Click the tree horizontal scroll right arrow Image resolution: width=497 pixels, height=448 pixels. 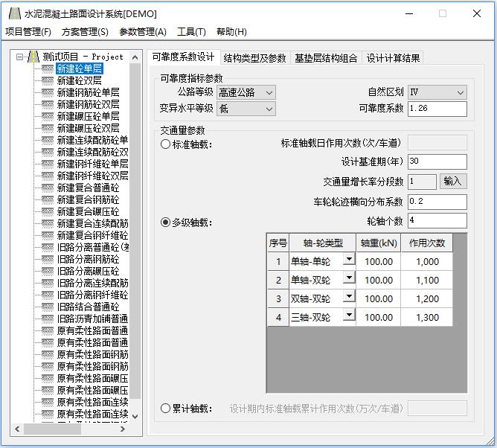pos(123,429)
